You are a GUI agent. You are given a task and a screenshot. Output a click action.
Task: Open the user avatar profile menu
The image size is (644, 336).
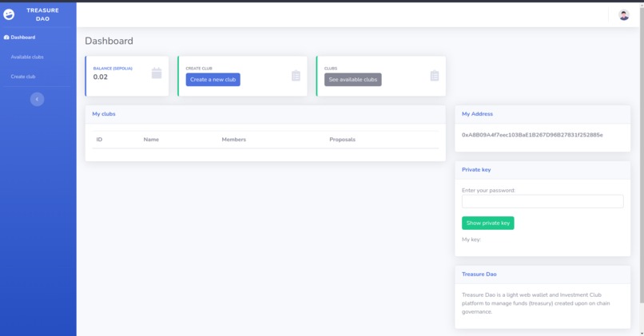click(x=623, y=15)
